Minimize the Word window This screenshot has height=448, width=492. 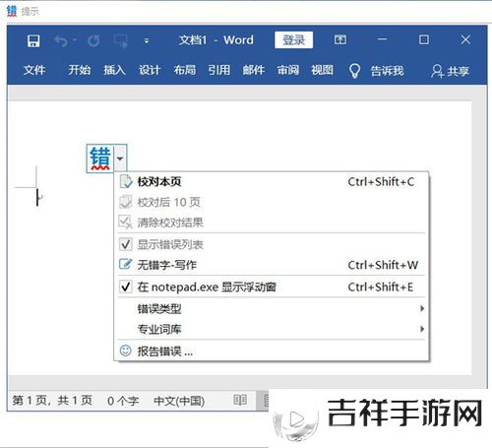click(x=382, y=39)
